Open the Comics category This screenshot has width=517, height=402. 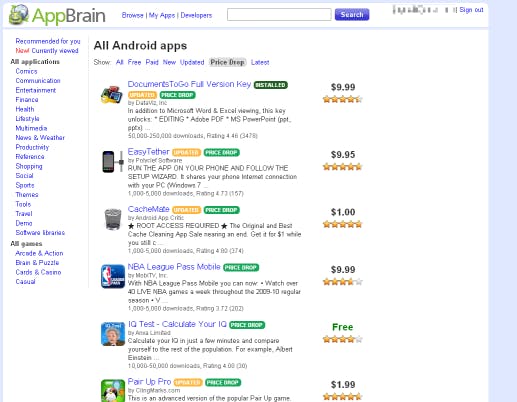(x=26, y=71)
